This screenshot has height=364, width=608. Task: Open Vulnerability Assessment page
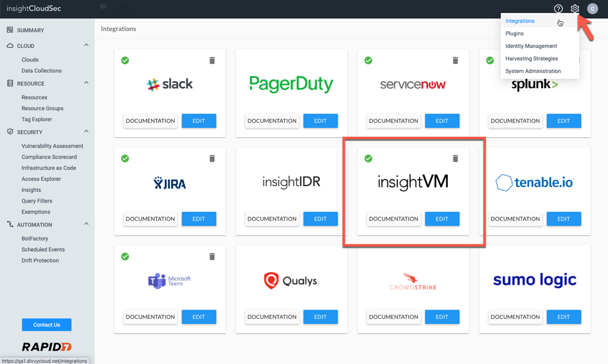coord(52,146)
